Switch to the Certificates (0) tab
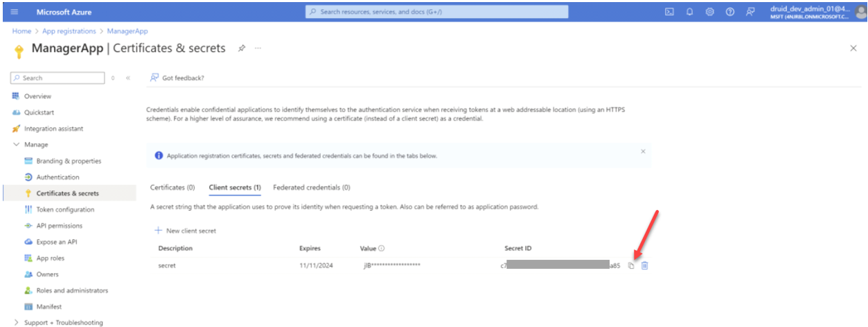 172,188
